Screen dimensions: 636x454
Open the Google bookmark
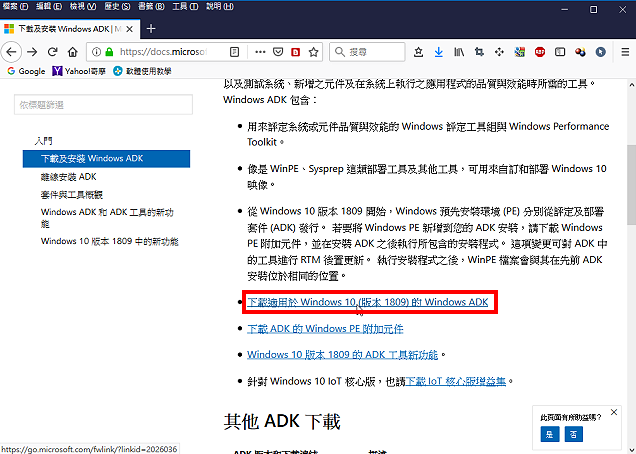click(x=26, y=71)
